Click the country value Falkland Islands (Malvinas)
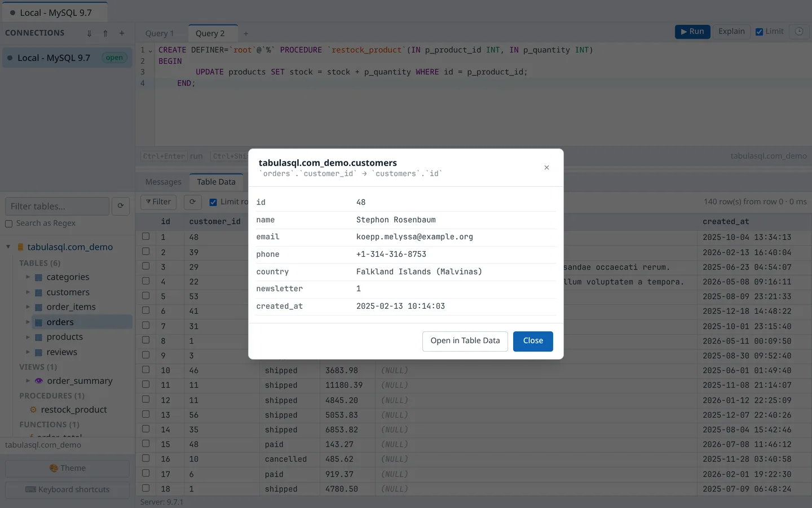 coord(419,272)
